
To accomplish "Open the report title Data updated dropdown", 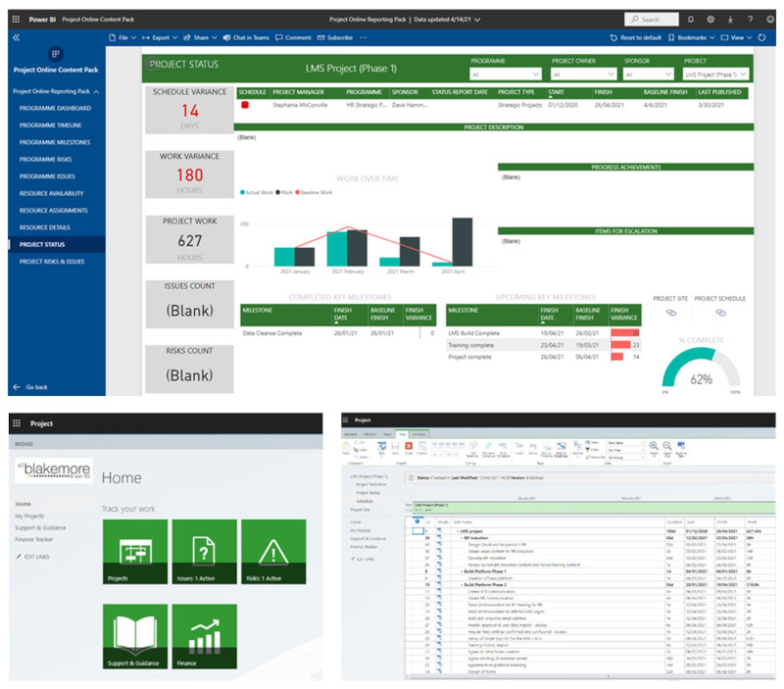I will (x=477, y=20).
